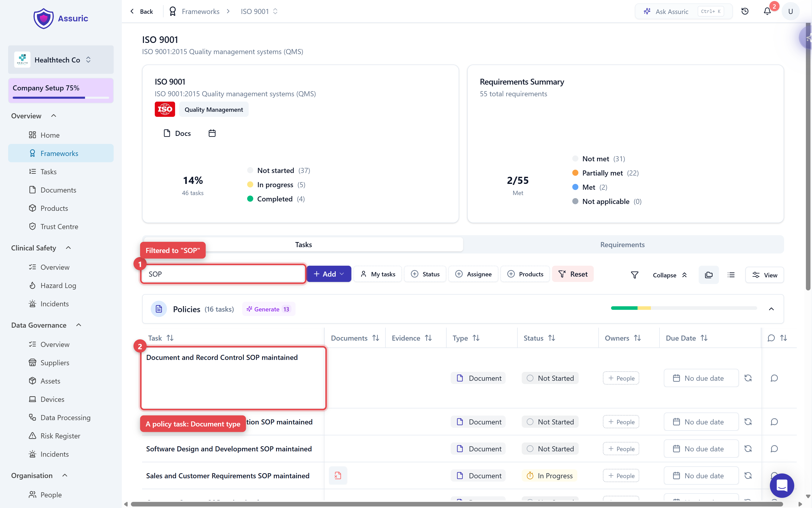The height and width of the screenshot is (508, 812).
Task: Click the horizontal scrollbar at bottom
Action: (456, 504)
